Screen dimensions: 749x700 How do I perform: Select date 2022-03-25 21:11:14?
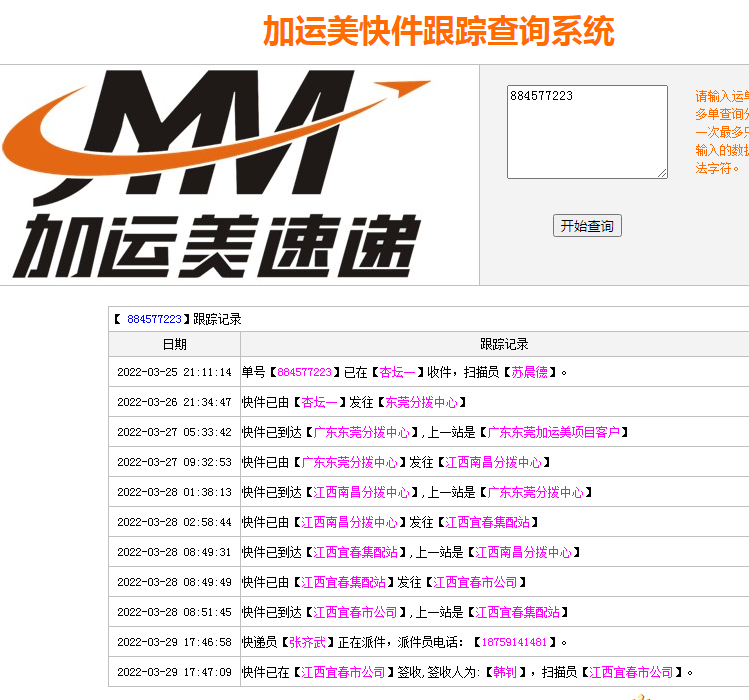(174, 372)
